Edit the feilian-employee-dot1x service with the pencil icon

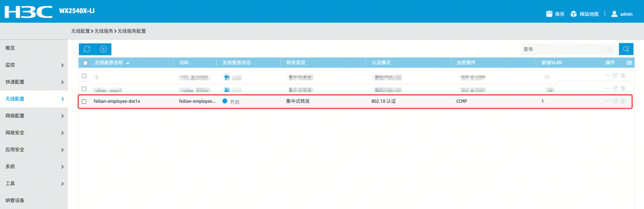(615, 101)
